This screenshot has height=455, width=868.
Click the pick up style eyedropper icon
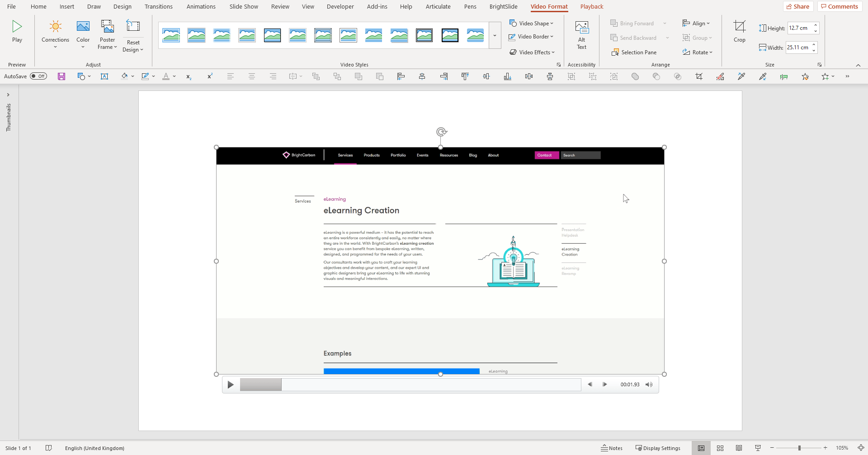tap(741, 76)
